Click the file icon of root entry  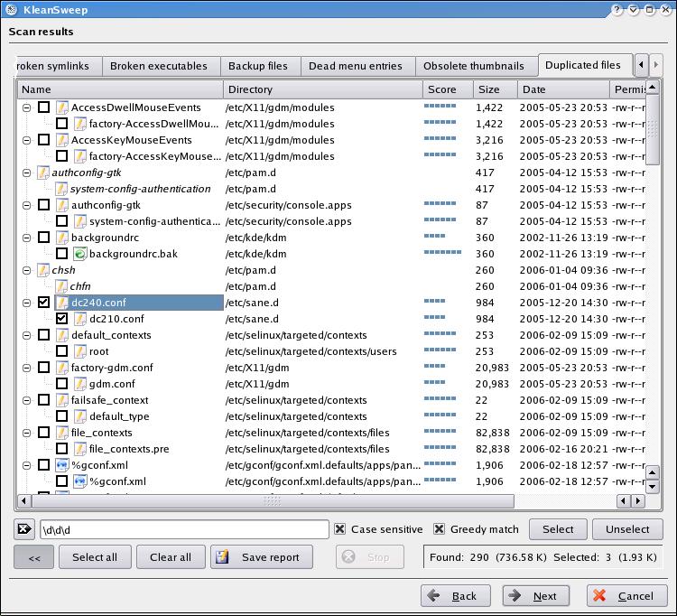(x=79, y=351)
